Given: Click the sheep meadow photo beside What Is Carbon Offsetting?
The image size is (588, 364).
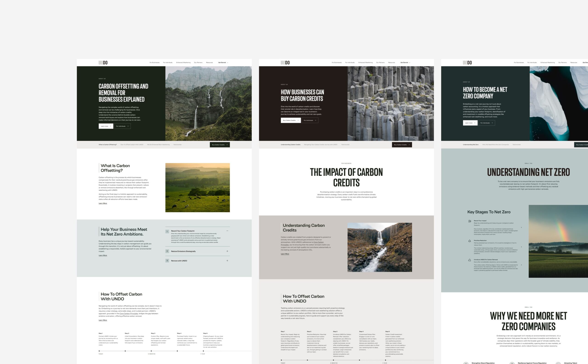Looking at the screenshot, I should pyautogui.click(x=198, y=188).
